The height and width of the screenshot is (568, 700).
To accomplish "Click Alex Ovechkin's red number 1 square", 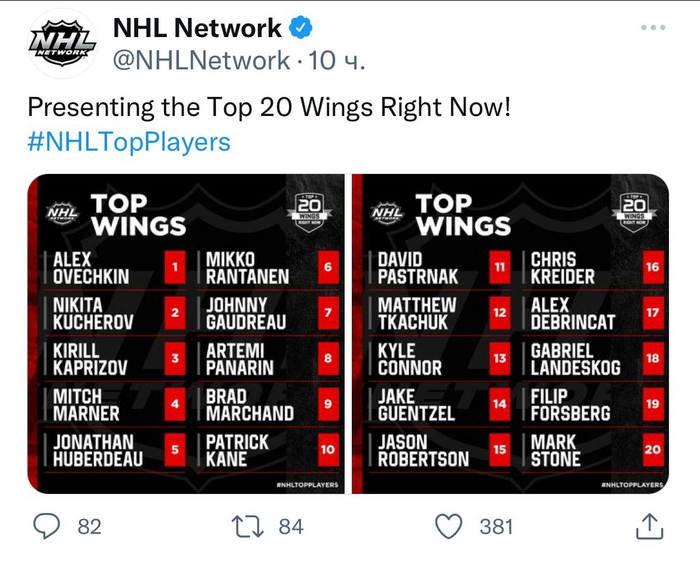I will point(176,268).
